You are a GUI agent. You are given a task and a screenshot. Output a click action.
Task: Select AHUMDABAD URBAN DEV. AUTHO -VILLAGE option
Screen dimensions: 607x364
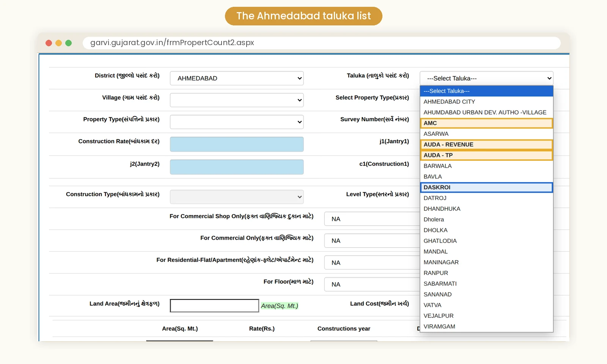486,112
